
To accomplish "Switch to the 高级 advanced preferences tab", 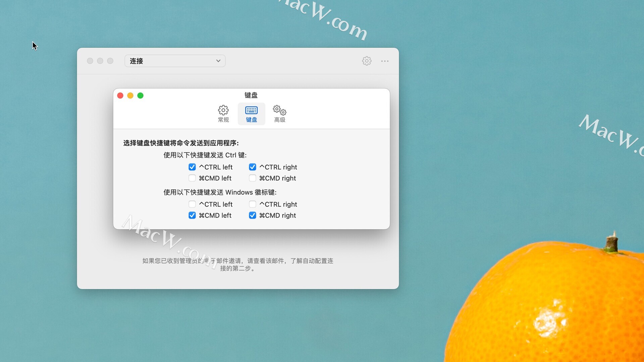I will pos(279,114).
